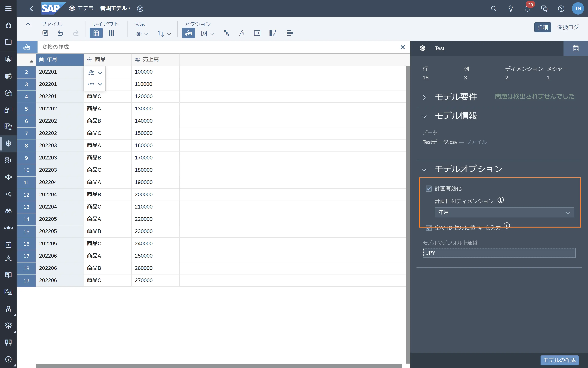
Task: Switch to the 変換ログ tab
Action: coord(568,27)
